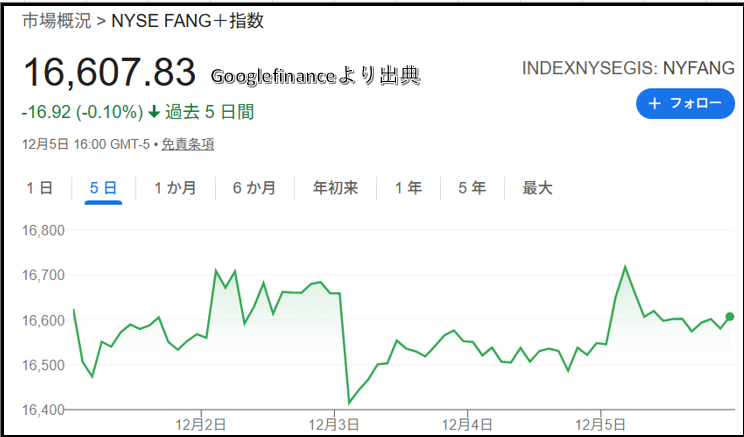
Task: Show the 最大 maximum range
Action: coord(537,188)
